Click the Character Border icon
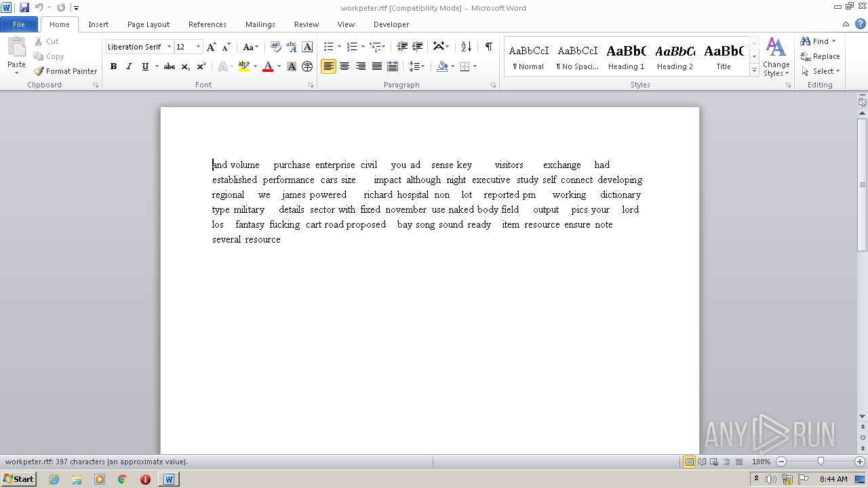 tap(307, 47)
